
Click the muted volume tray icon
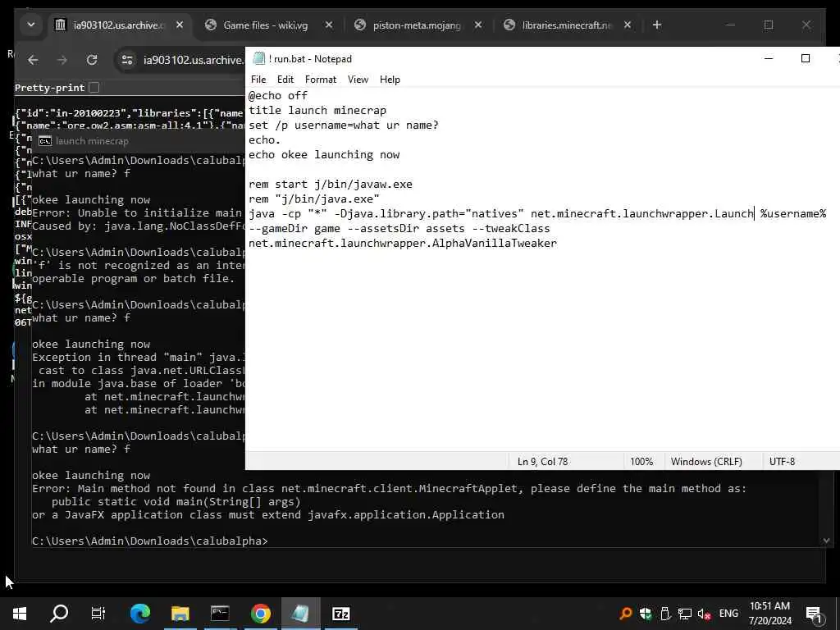click(704, 614)
